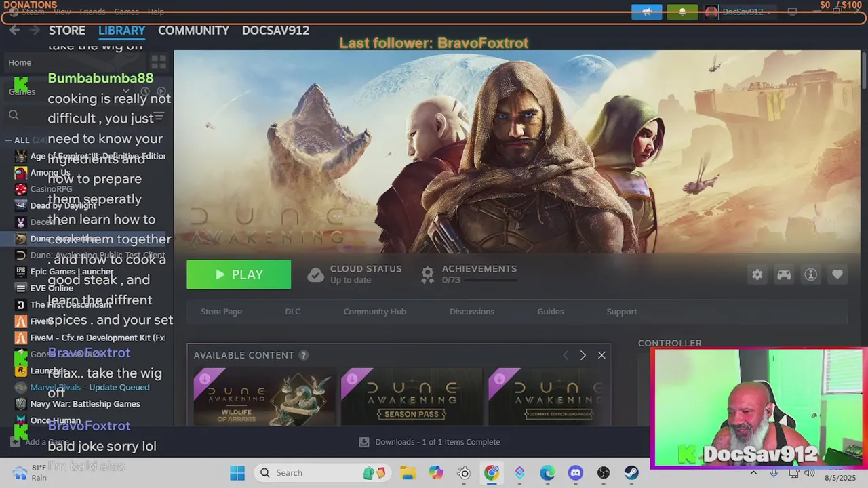The width and height of the screenshot is (868, 488).
Task: Open Microsoft Edge from taskbar
Action: [x=547, y=473]
